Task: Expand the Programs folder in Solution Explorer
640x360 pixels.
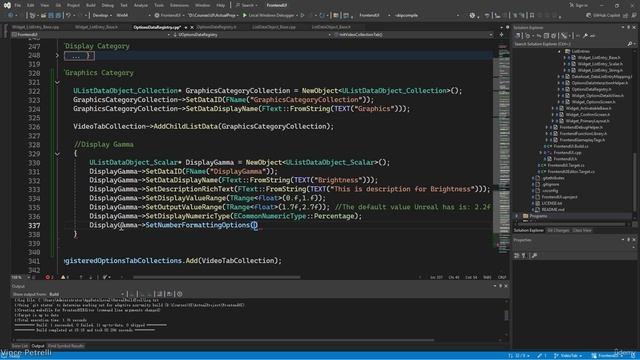Action: pos(517,216)
